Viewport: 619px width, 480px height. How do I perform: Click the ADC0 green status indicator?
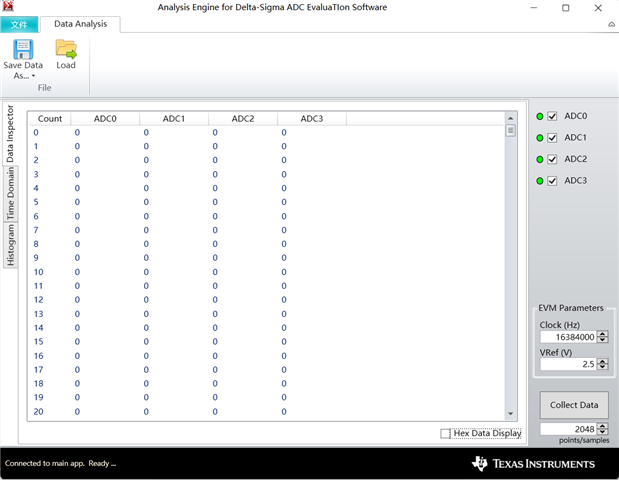coord(540,116)
